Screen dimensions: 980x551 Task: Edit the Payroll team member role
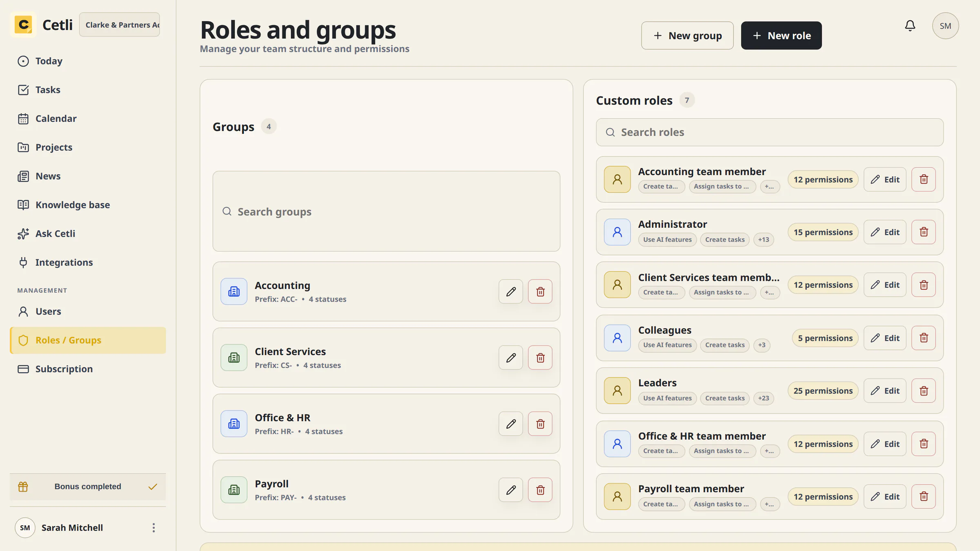tap(885, 496)
